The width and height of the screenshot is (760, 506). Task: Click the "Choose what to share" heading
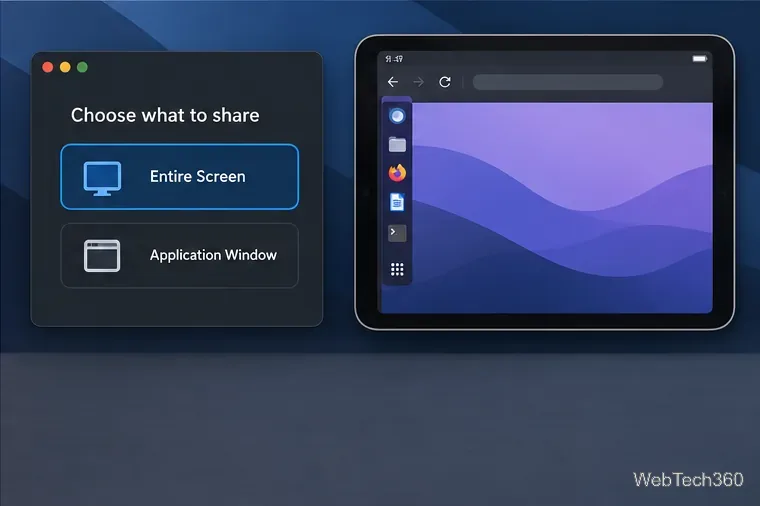click(x=165, y=115)
